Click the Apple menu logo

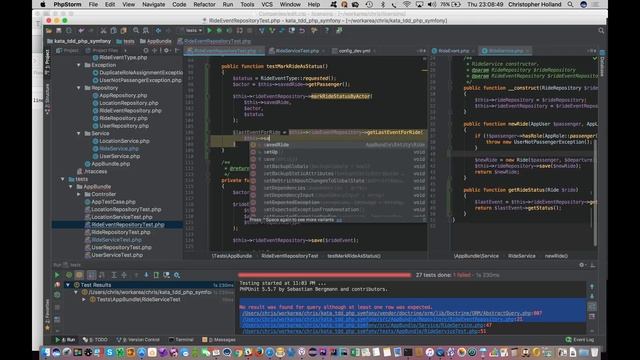(x=43, y=4)
